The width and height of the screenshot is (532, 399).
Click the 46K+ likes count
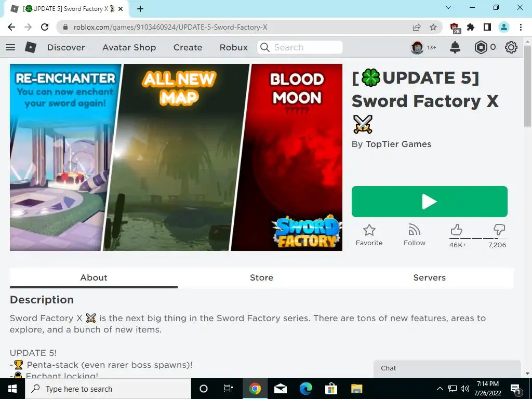click(x=458, y=245)
